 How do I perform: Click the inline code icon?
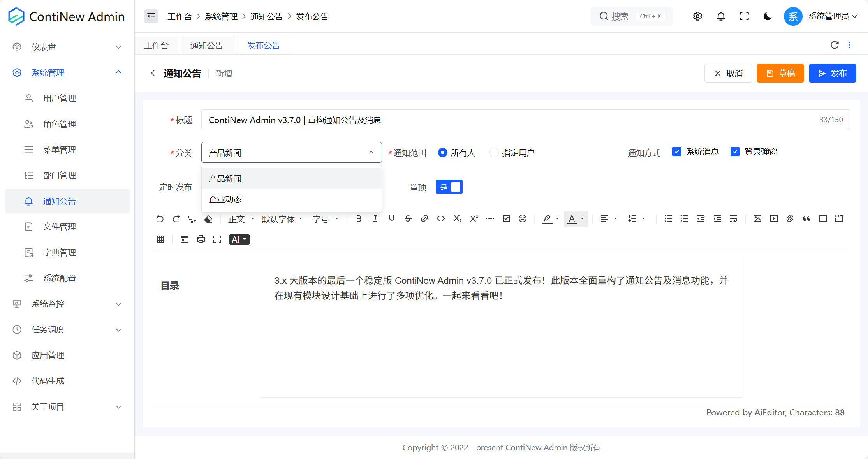(x=440, y=219)
